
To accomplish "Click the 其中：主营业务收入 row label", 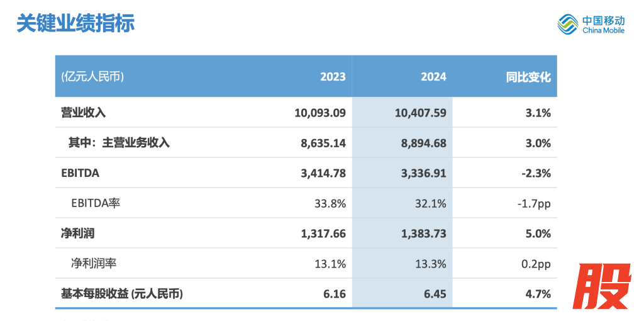I will [119, 143].
